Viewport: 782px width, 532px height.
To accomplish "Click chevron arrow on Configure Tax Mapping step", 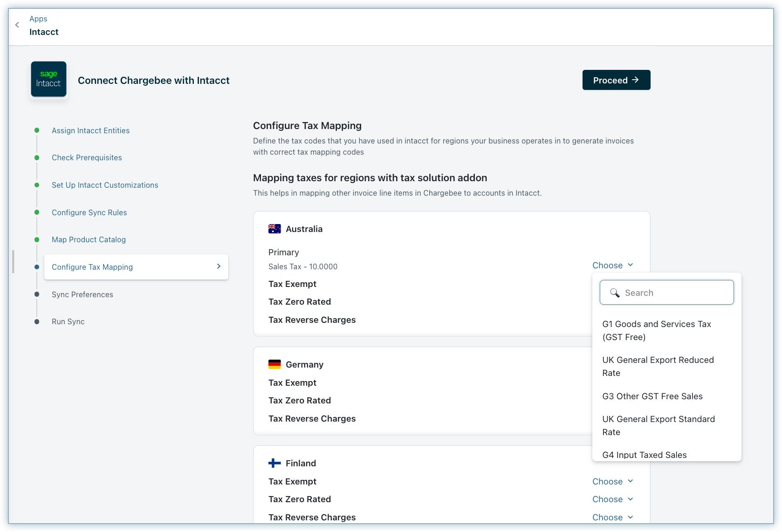I will (x=219, y=266).
